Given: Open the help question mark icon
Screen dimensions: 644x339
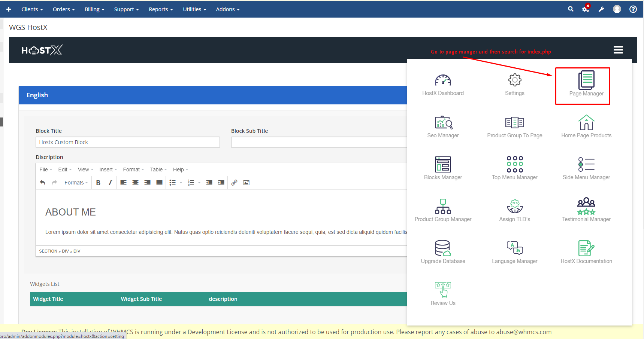Looking at the screenshot, I should 633,9.
